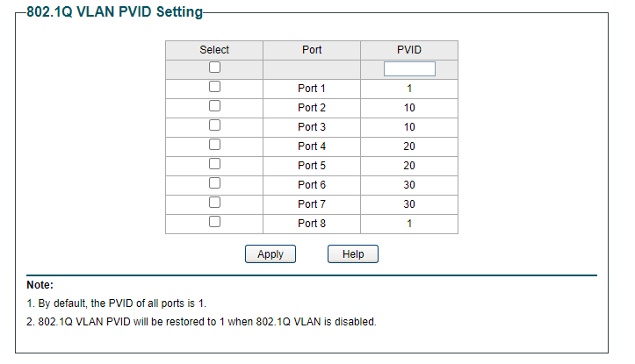635x364 pixels.
Task: Select Port 6 using its checkbox
Action: tap(214, 183)
